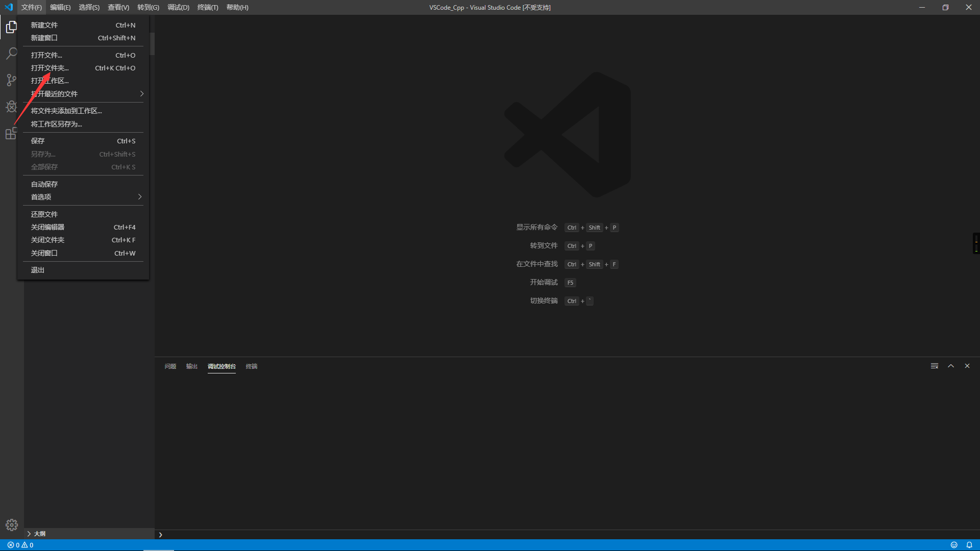
Task: Restore down the VS Code window
Action: [945, 7]
